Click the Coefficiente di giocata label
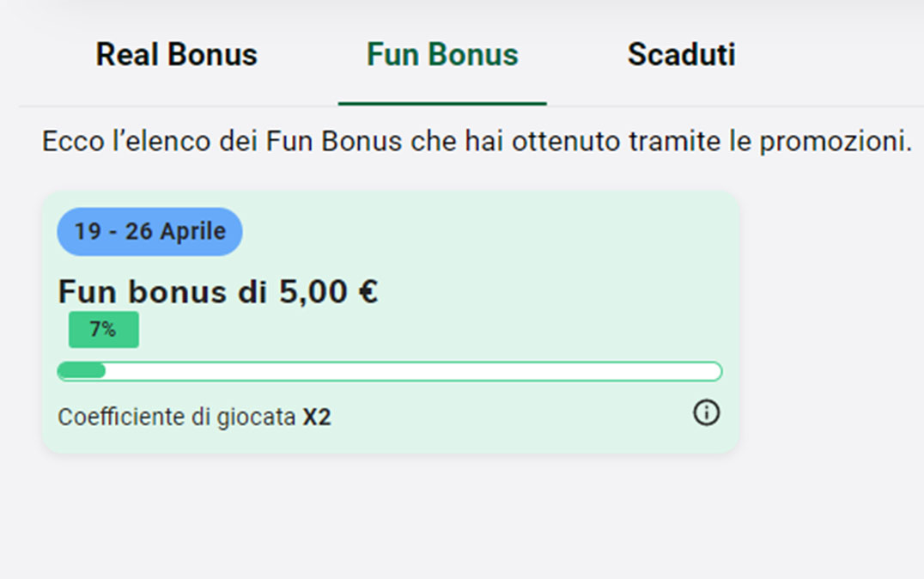The image size is (924, 579). tap(177, 417)
